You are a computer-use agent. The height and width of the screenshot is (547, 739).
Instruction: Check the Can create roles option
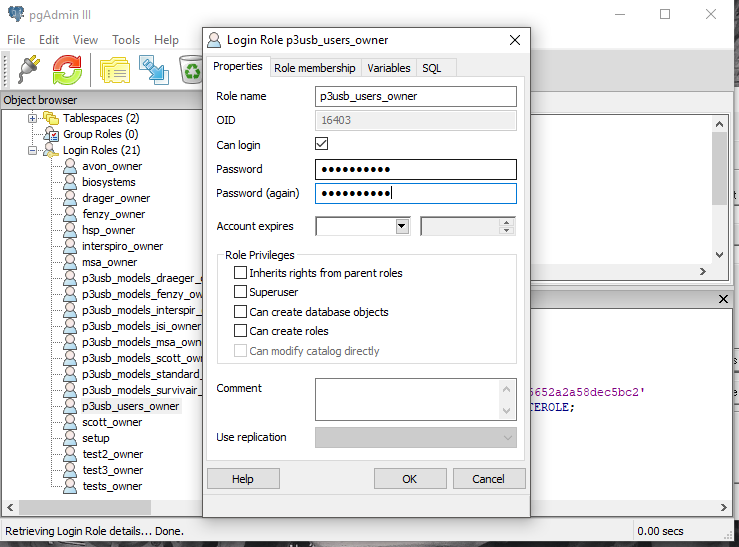[240, 331]
